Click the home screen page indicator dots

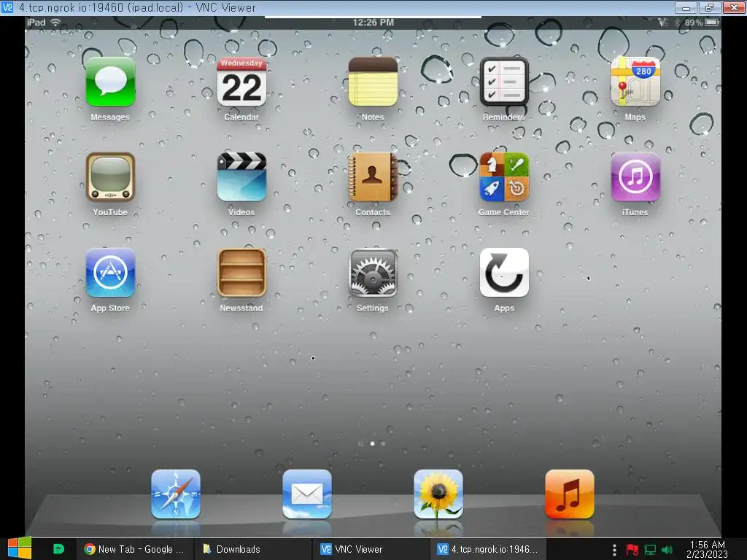click(372, 443)
